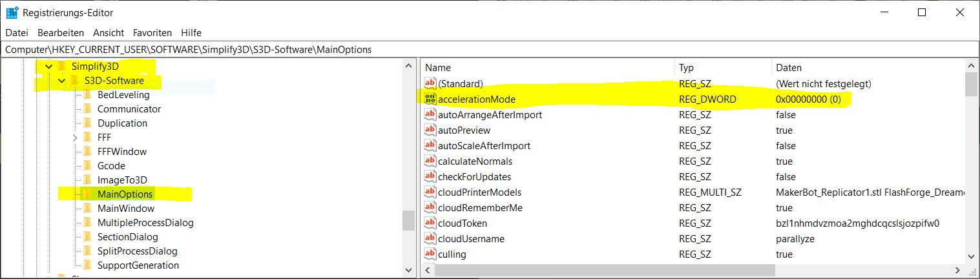Click the autoScaleAfterImport value icon
This screenshot has height=279, width=980.
[430, 145]
